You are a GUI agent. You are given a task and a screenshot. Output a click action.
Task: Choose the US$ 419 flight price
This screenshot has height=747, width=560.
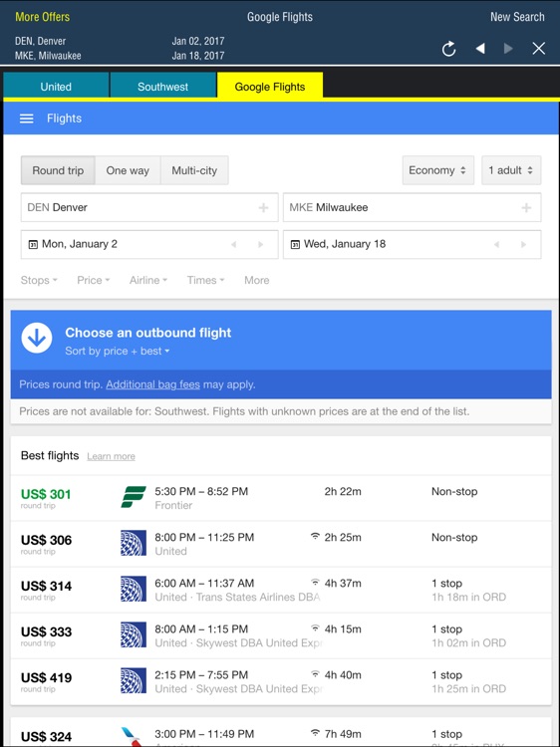pyautogui.click(x=46, y=677)
